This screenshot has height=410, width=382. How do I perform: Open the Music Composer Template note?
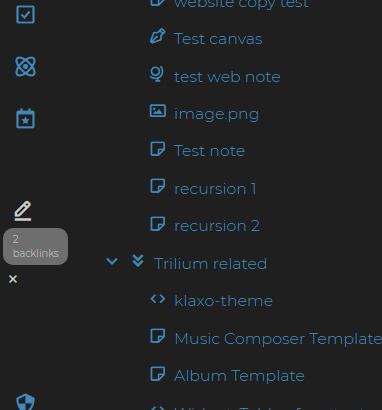pyautogui.click(x=278, y=339)
